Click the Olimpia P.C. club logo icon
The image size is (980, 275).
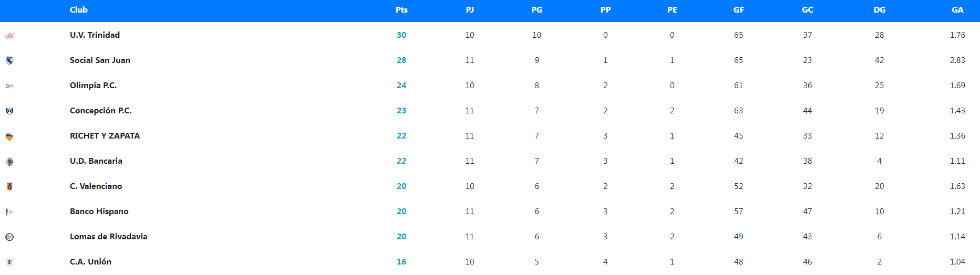coord(9,86)
